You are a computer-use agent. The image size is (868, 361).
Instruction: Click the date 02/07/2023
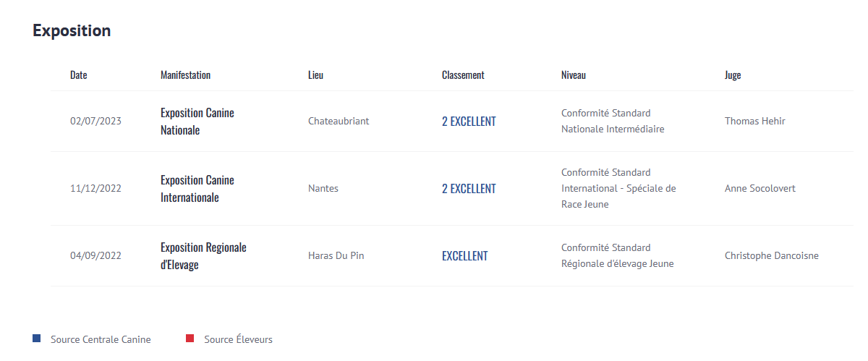(95, 122)
